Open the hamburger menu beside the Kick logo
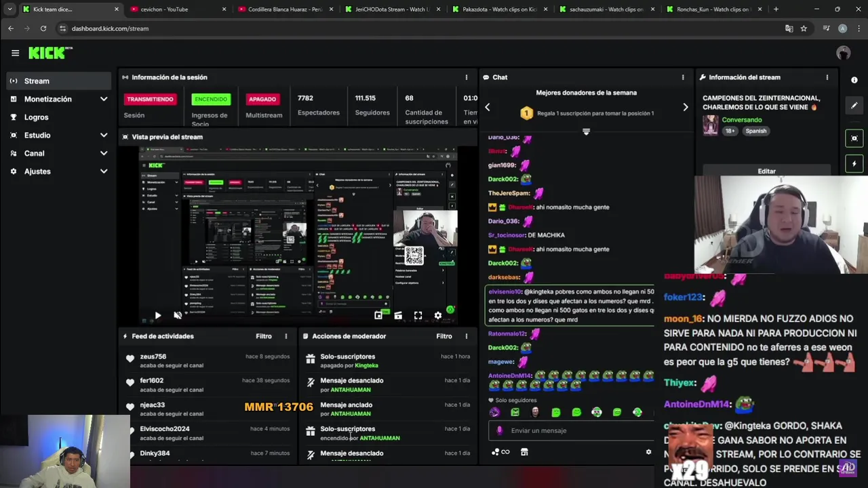The width and height of the screenshot is (868, 488). coord(15,53)
